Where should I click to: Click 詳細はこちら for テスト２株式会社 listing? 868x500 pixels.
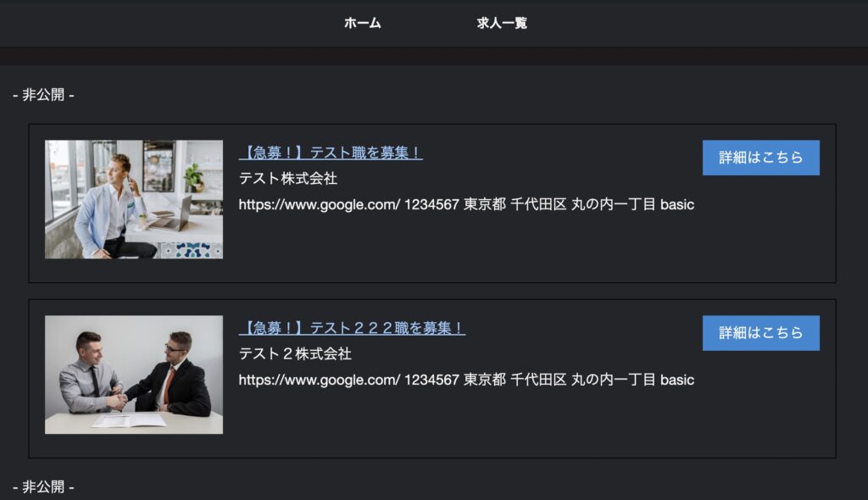click(760, 333)
